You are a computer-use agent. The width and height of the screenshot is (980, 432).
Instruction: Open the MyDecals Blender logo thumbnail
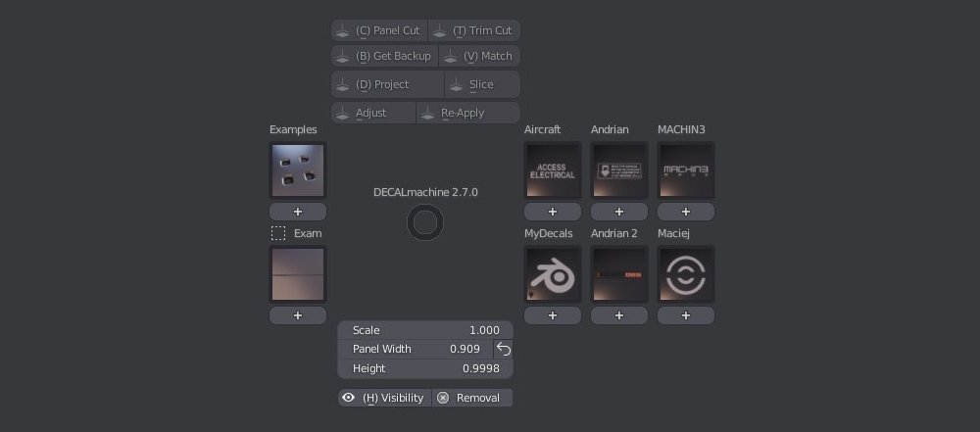553,274
